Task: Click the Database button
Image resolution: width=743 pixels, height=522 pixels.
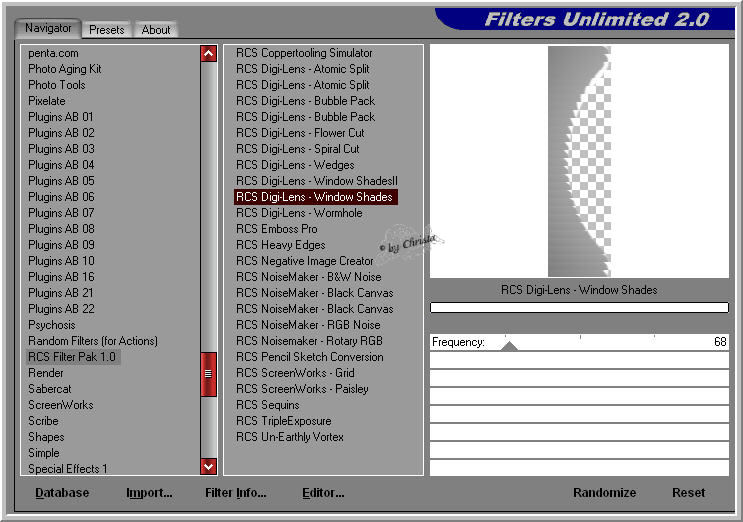Action: click(62, 493)
